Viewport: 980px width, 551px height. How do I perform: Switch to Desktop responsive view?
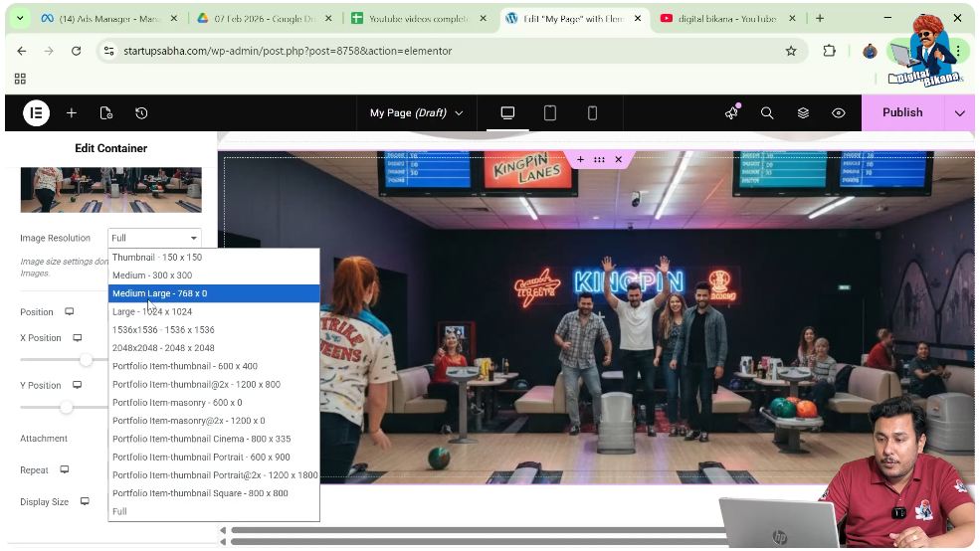(x=507, y=112)
